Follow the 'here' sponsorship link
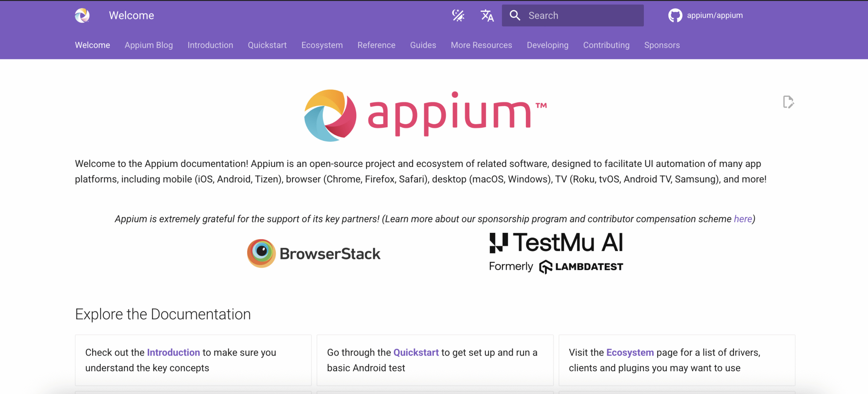This screenshot has width=868, height=394. [x=743, y=219]
